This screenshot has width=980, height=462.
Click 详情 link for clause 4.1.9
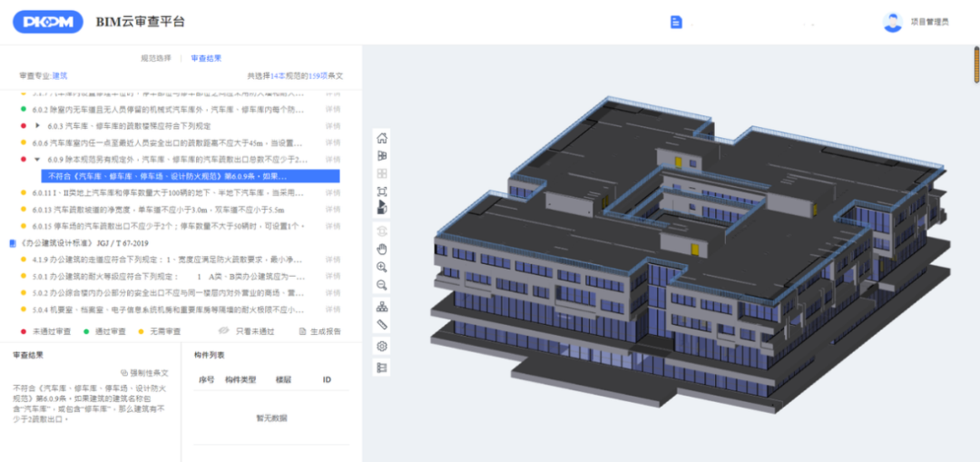(x=332, y=259)
